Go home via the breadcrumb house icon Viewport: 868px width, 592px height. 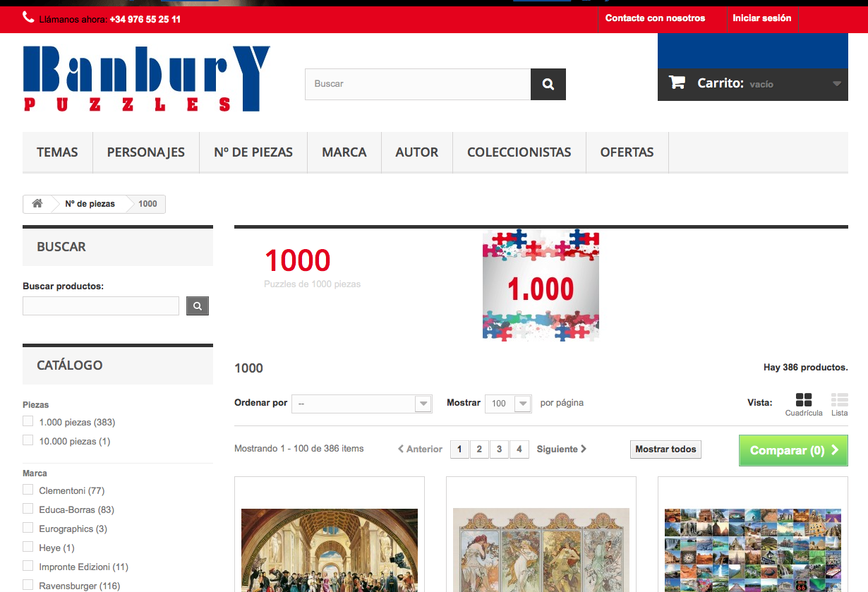[37, 204]
